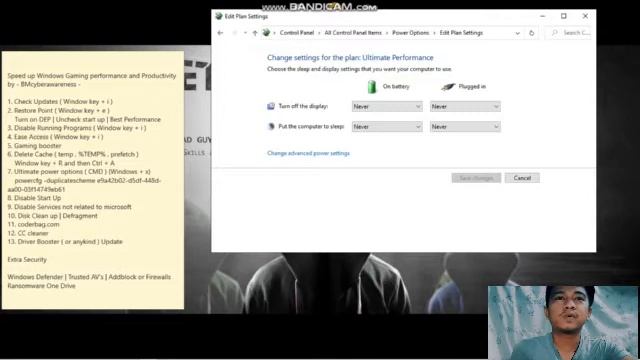Refresh the Edit Plan Settings page
Viewport: 640px width, 360px height.
[531, 33]
